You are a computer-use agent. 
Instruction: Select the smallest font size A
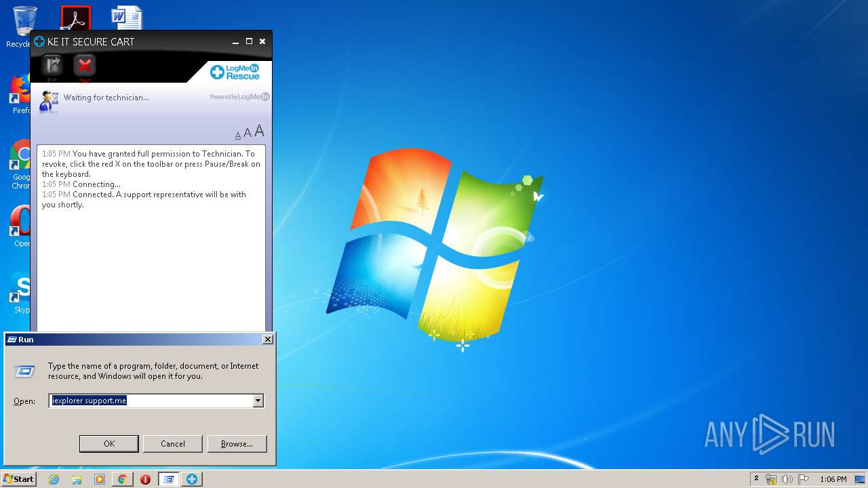click(238, 136)
